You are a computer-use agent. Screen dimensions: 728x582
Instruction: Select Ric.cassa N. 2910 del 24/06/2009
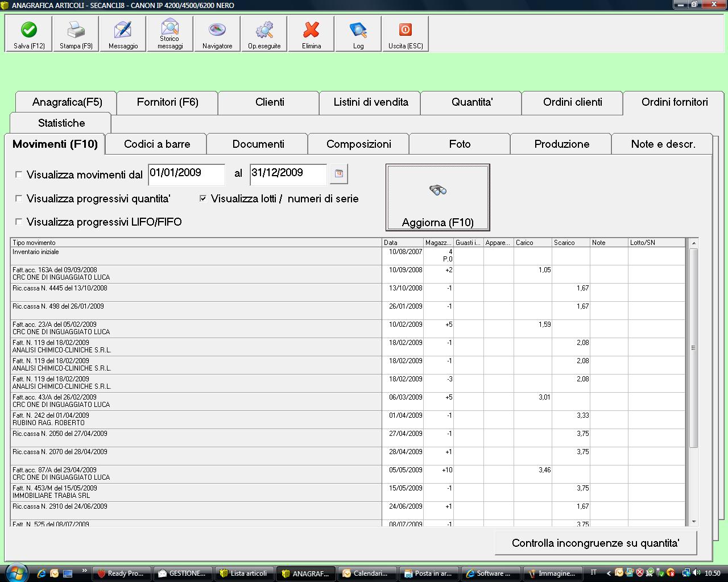(x=348, y=510)
